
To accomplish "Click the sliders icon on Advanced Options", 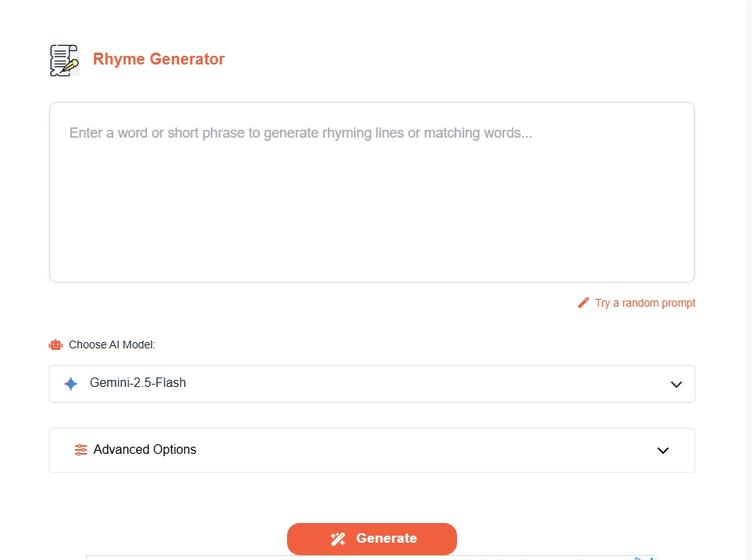I will (x=80, y=449).
